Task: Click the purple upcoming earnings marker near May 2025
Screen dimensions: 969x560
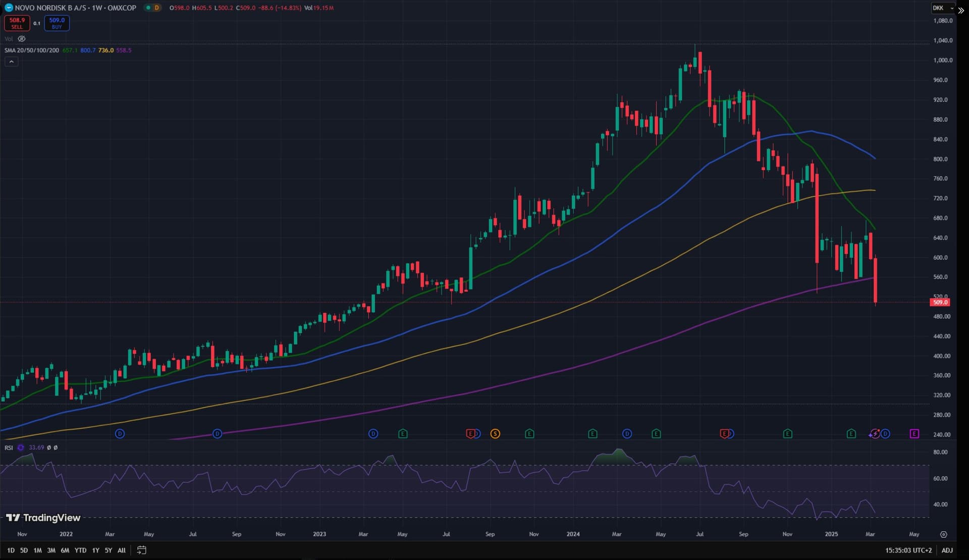Action: click(914, 434)
